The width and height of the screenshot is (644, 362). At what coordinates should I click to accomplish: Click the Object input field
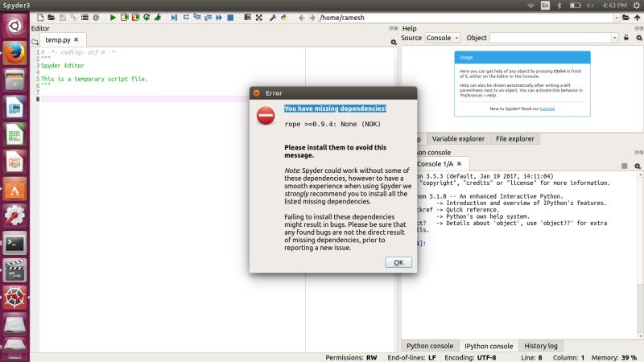click(x=551, y=38)
